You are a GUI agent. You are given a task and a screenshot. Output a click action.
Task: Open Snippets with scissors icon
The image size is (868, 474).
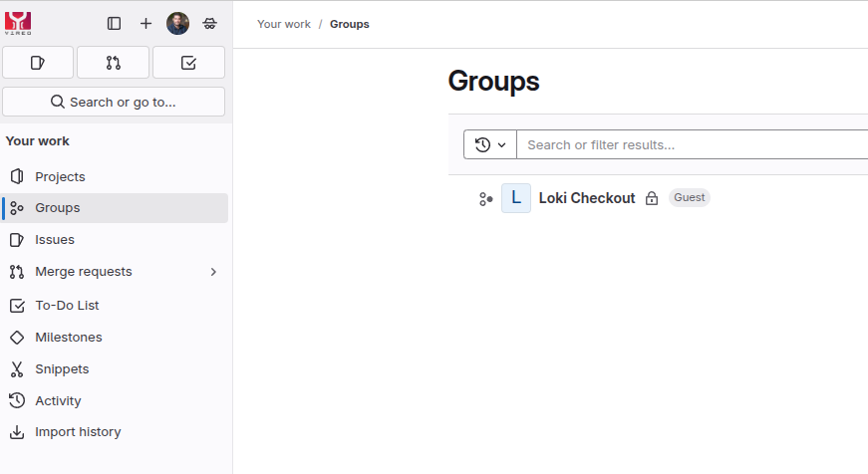tap(62, 369)
